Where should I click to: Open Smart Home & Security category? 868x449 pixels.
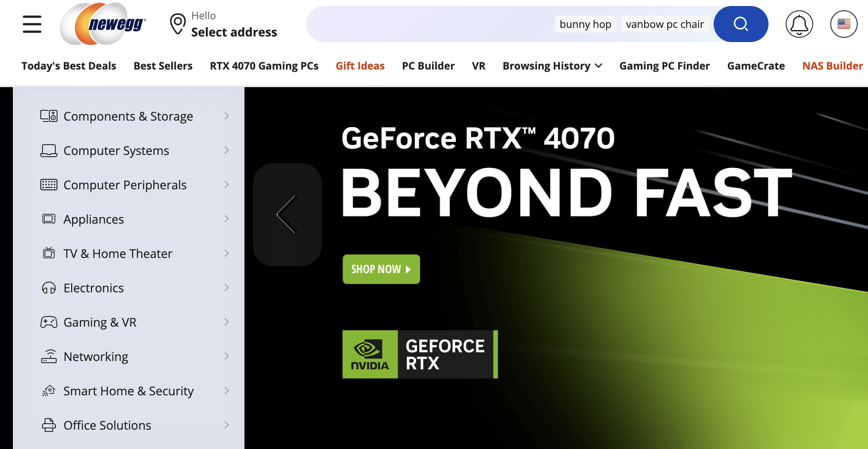point(129,391)
